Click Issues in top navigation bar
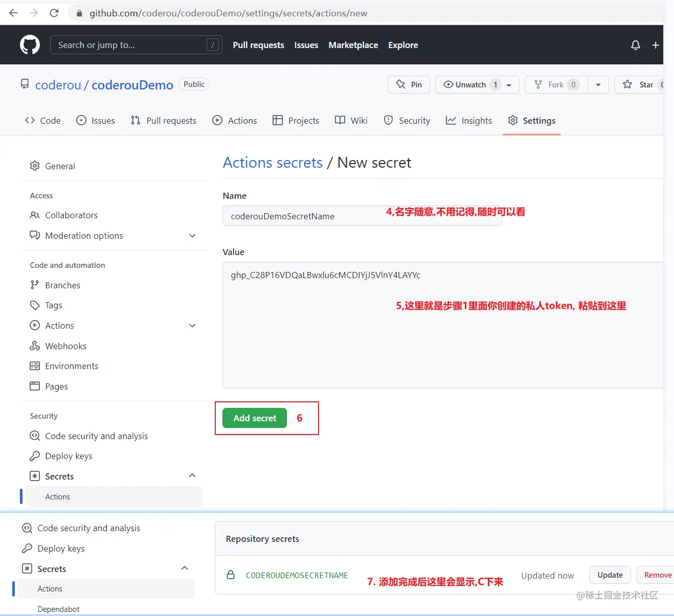 (x=306, y=45)
